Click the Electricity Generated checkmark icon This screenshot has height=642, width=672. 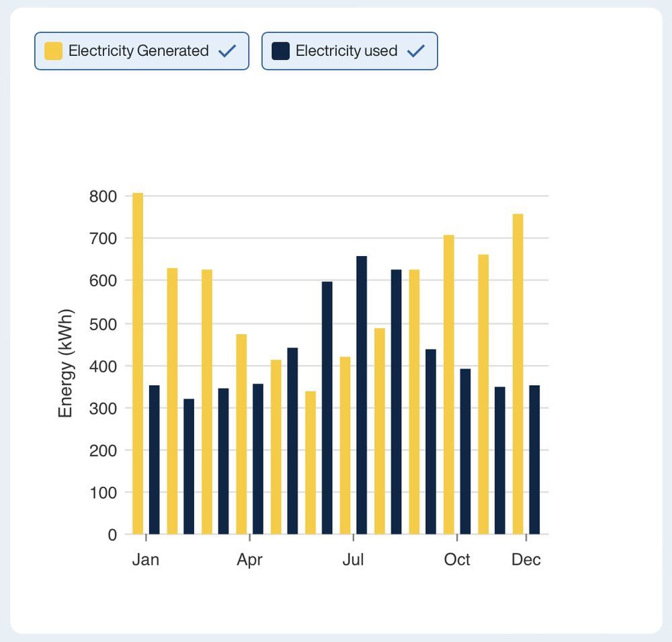click(227, 51)
